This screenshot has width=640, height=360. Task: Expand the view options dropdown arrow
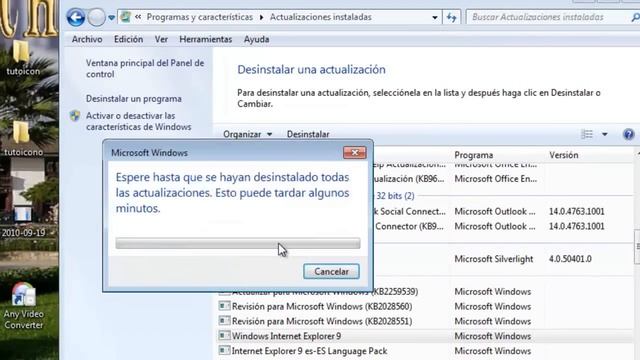click(x=604, y=134)
